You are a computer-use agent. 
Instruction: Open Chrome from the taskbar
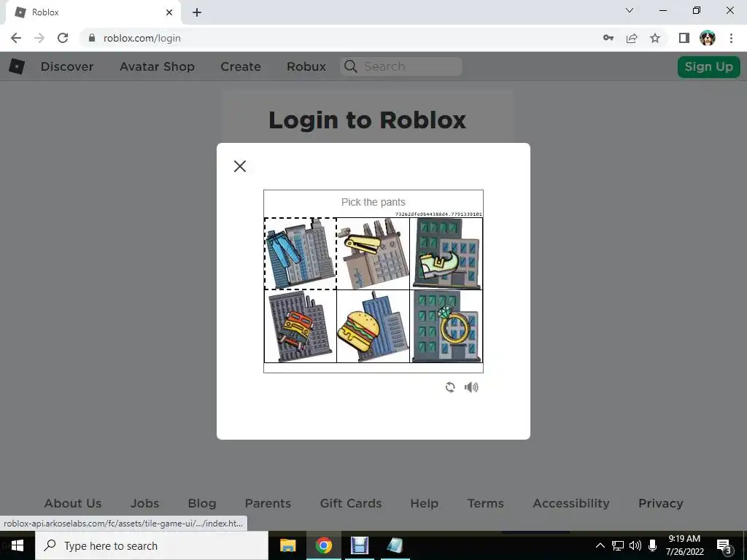coord(323,545)
